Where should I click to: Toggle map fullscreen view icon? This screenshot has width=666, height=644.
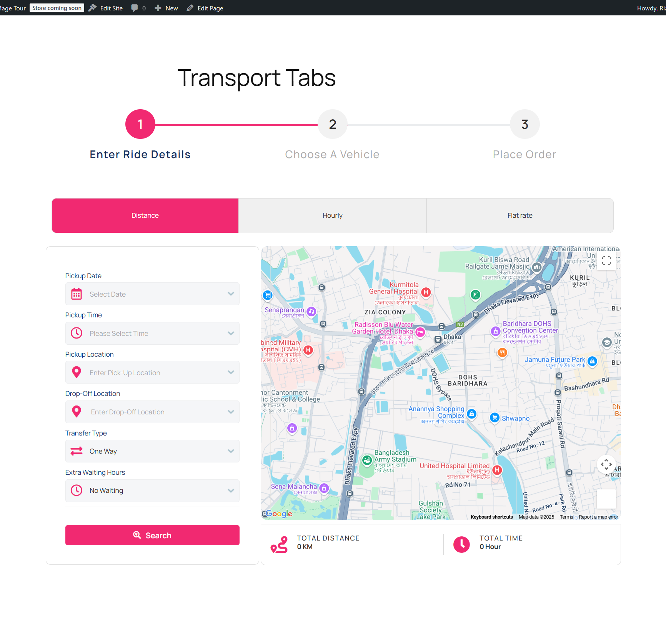606,260
